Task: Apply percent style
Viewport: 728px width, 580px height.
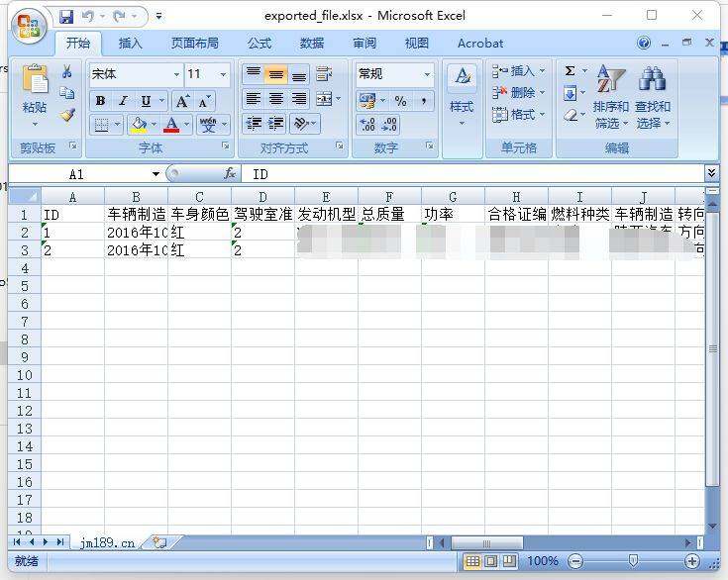Action: tap(401, 100)
